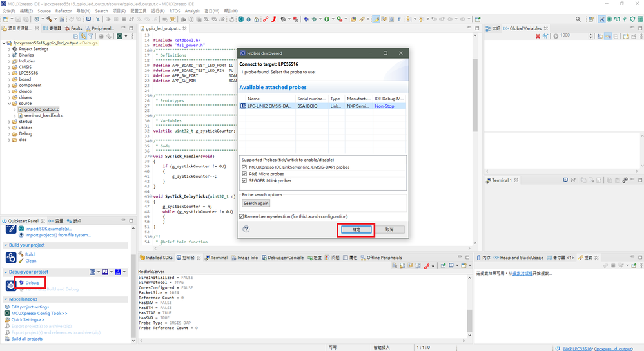The image size is (644, 351).
Task: Click the PE Micro debug icon
Action: 105,272
